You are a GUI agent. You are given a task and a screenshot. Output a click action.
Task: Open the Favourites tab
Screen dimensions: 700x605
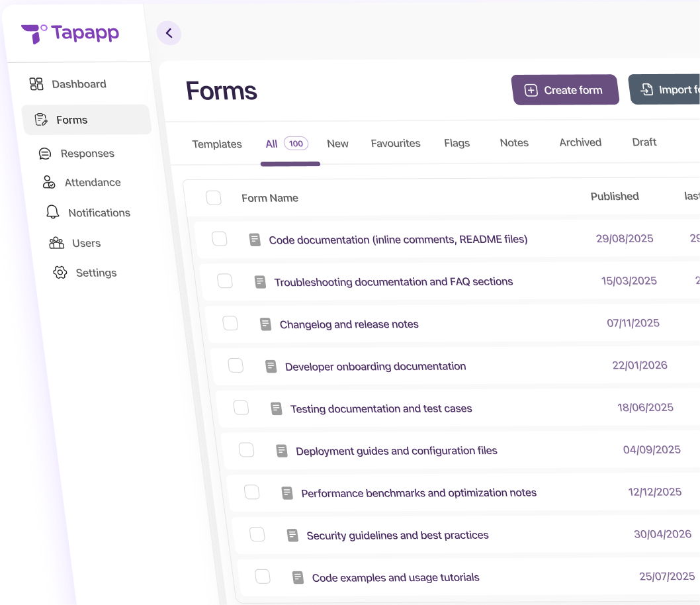[396, 144]
